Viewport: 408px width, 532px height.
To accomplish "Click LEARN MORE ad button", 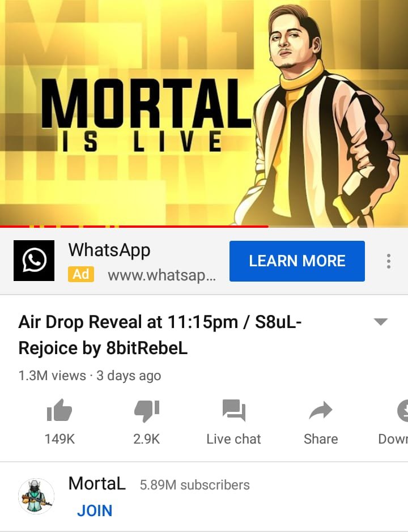I will 297,261.
